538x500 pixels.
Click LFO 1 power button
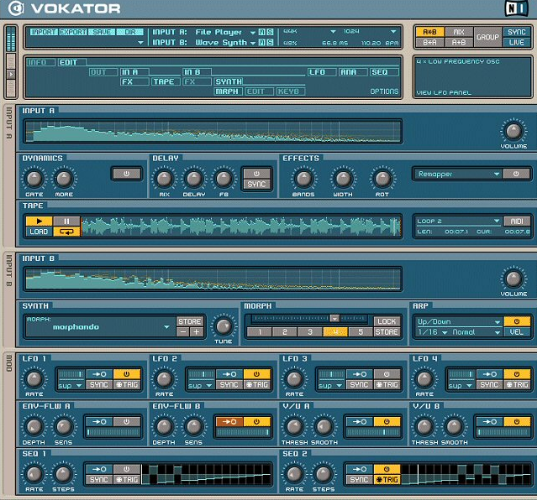tap(127, 374)
